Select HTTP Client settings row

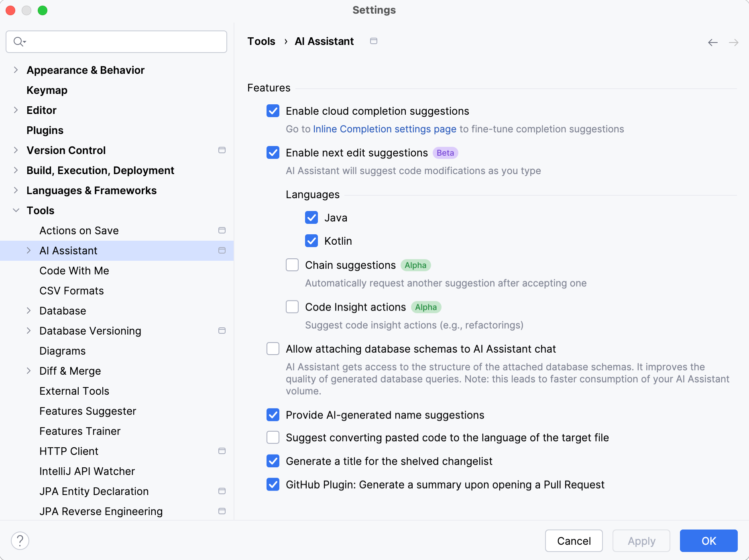(x=117, y=451)
